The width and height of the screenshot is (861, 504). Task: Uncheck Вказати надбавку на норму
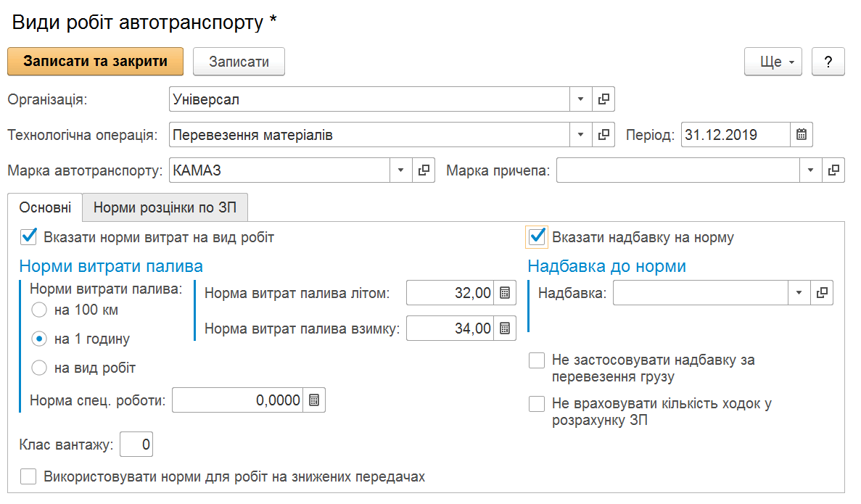tap(537, 237)
